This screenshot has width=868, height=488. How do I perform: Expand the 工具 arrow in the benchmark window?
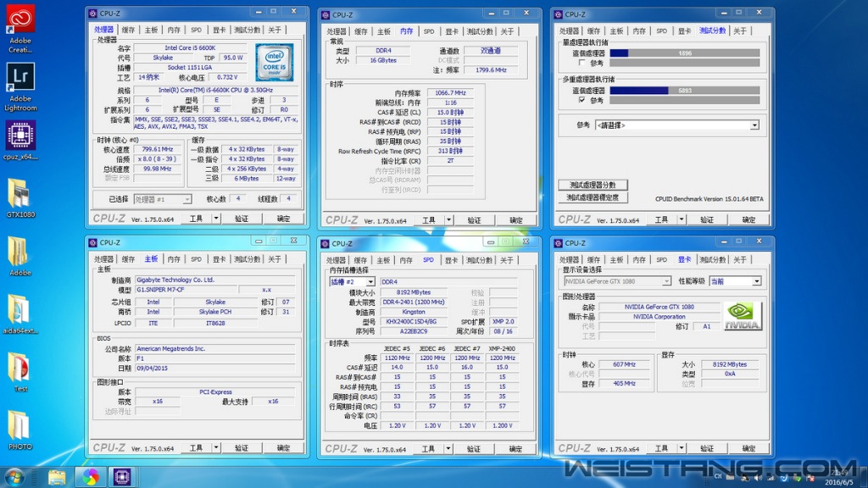(x=682, y=219)
